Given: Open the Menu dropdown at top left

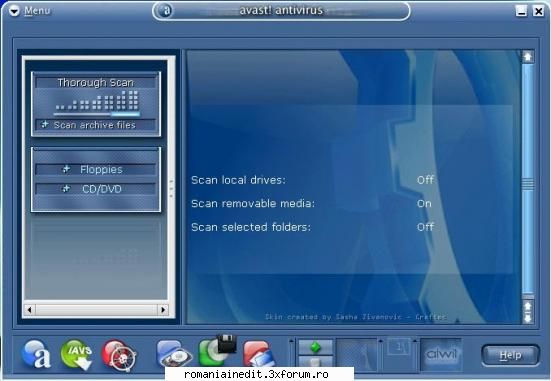Looking at the screenshot, I should click(30, 11).
